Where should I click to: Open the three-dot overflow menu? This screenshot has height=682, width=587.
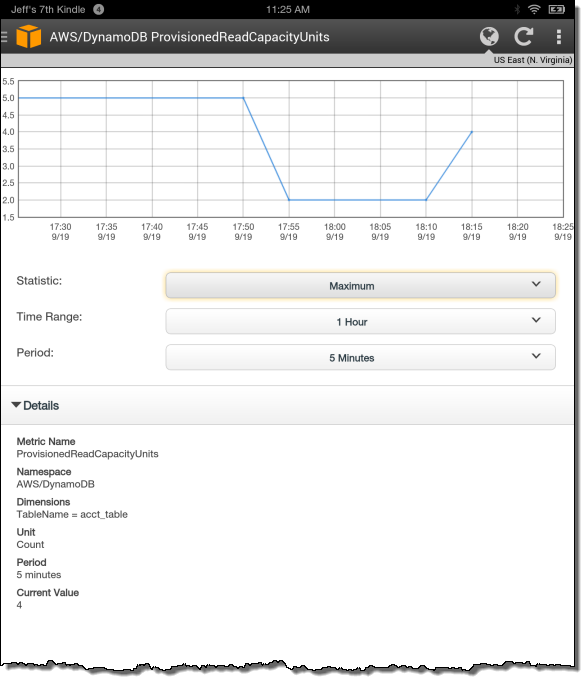pyautogui.click(x=559, y=37)
